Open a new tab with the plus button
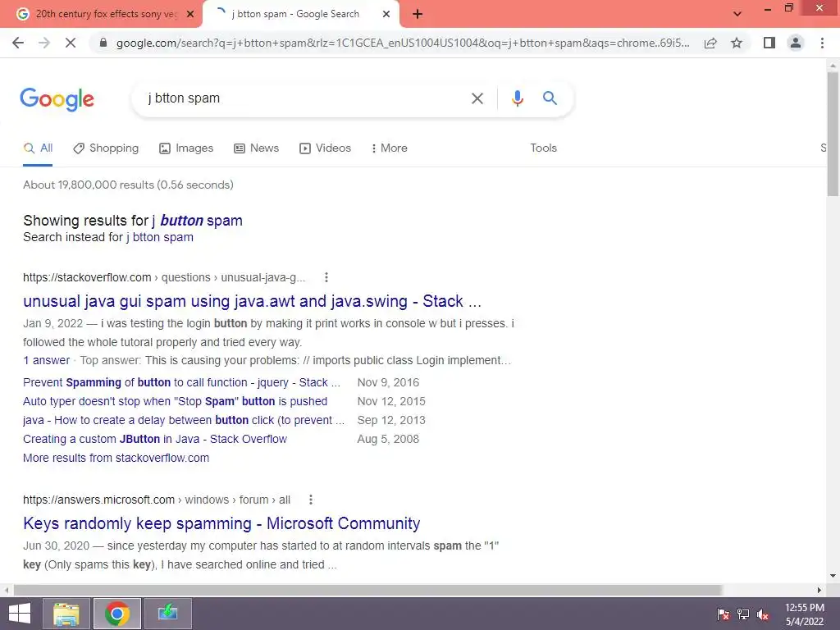This screenshot has height=630, width=840. (x=418, y=15)
